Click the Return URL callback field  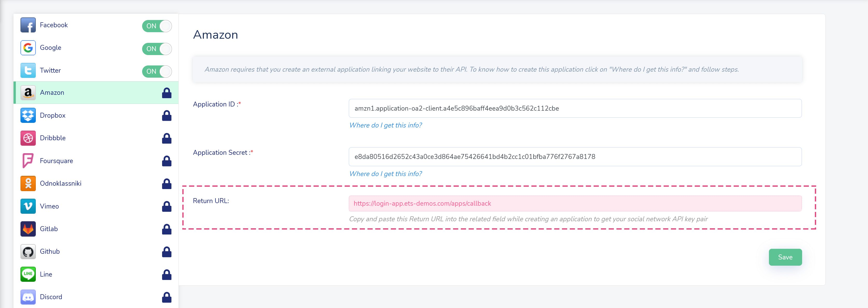[x=575, y=203]
